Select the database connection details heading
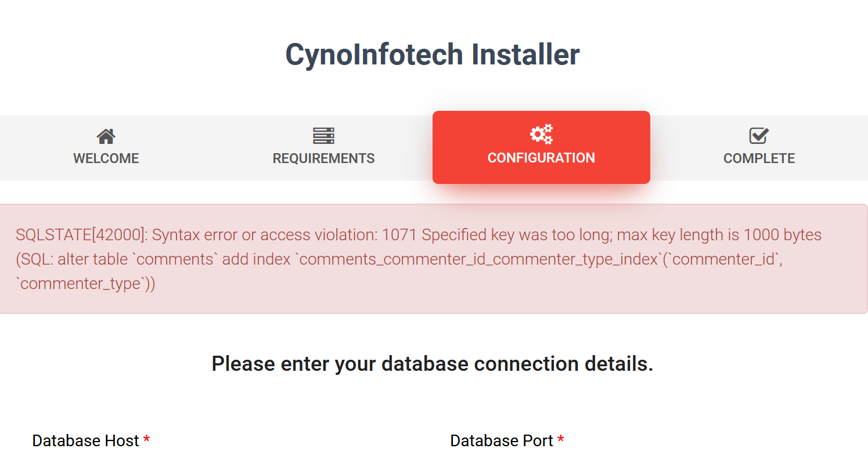868x459 pixels. pos(433,363)
